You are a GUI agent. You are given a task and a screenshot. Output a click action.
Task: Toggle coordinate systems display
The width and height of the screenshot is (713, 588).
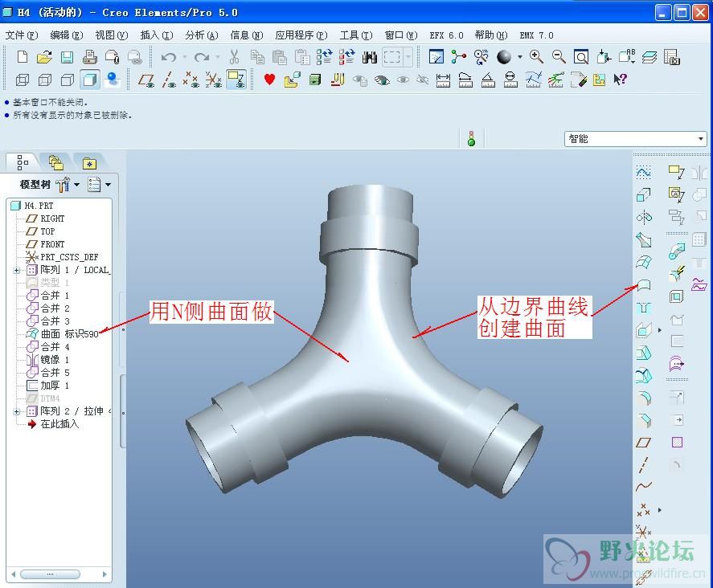tap(214, 80)
